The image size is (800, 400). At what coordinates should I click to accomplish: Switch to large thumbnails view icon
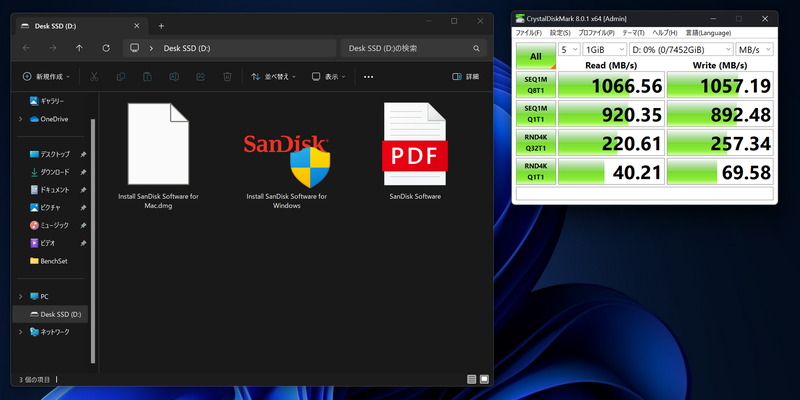click(x=484, y=380)
